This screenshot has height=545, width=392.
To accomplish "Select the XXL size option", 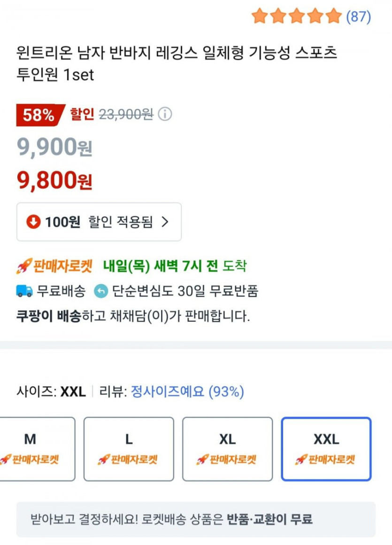I will [326, 449].
